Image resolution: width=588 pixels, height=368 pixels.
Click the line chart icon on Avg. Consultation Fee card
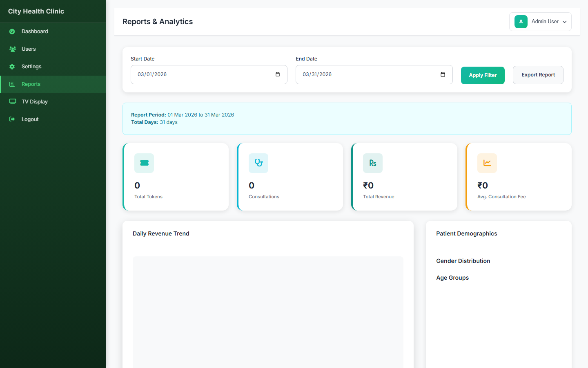click(487, 163)
